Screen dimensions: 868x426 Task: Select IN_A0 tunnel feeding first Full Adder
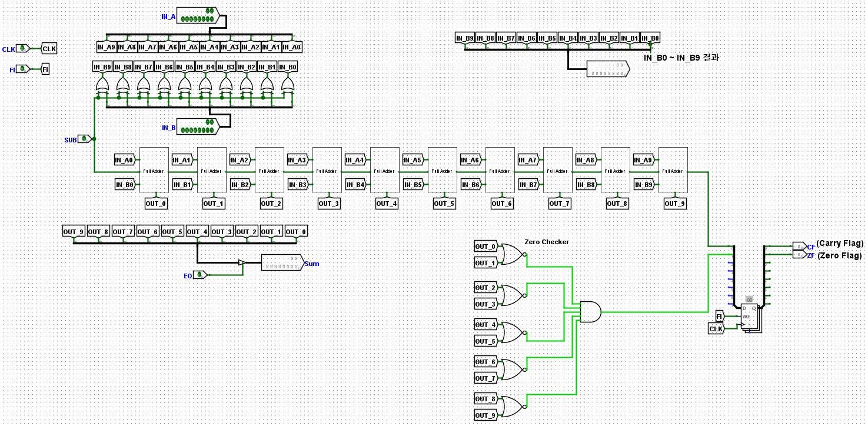(x=125, y=159)
